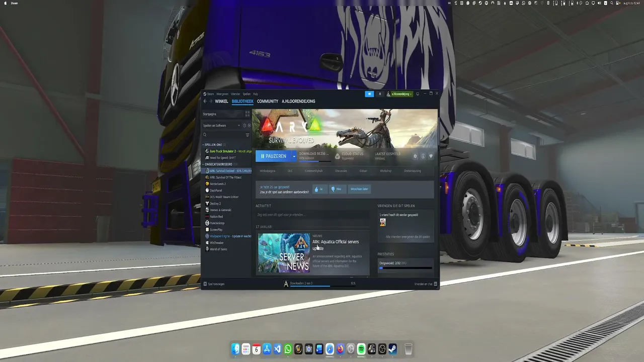Open the Hulp menu
This screenshot has width=644, height=362.
tap(256, 94)
